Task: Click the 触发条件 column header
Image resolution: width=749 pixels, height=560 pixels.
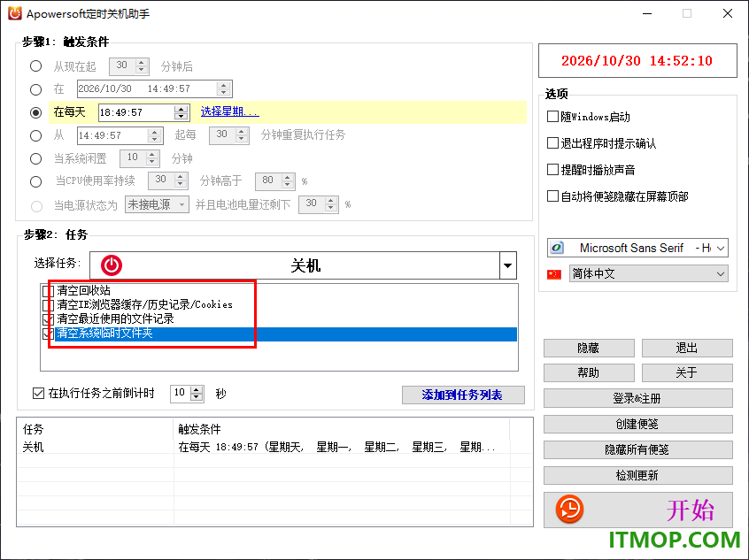Action: point(342,429)
